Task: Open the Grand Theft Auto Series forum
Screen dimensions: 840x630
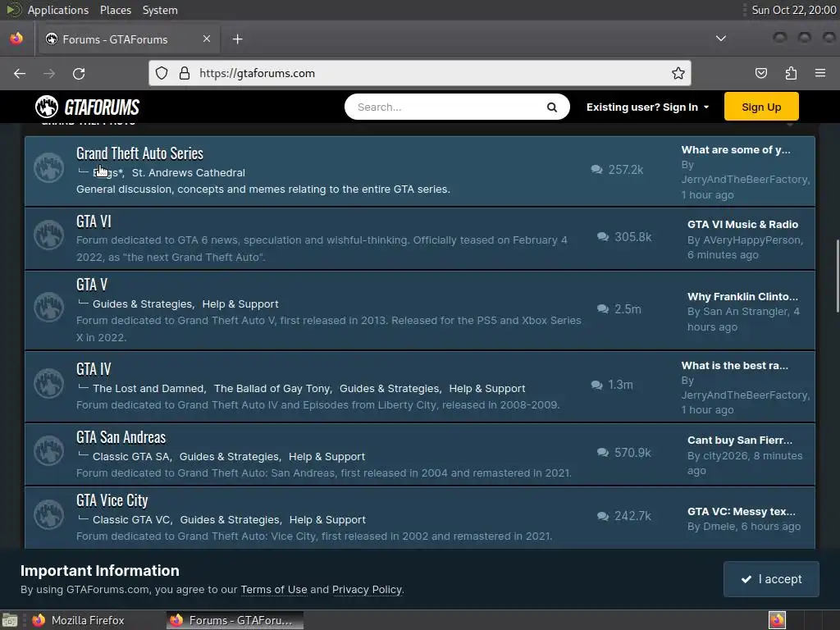Action: 139,153
